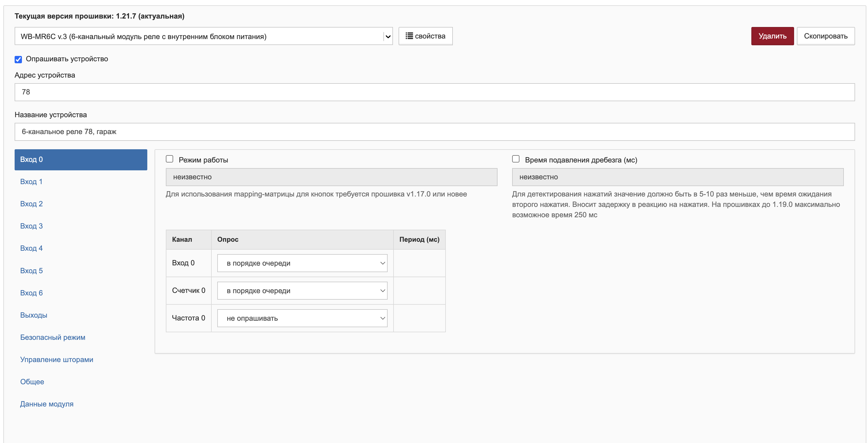Enable the Время подавления дребезга checkbox

[x=516, y=159]
